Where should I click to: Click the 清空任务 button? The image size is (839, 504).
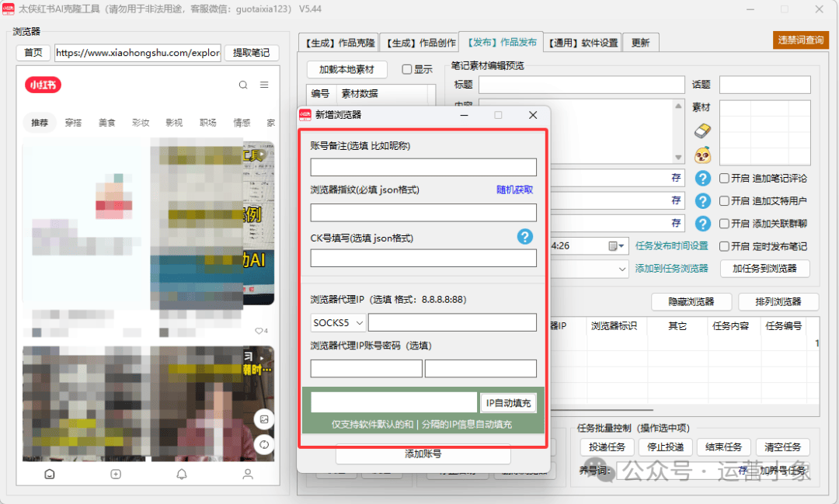click(783, 447)
